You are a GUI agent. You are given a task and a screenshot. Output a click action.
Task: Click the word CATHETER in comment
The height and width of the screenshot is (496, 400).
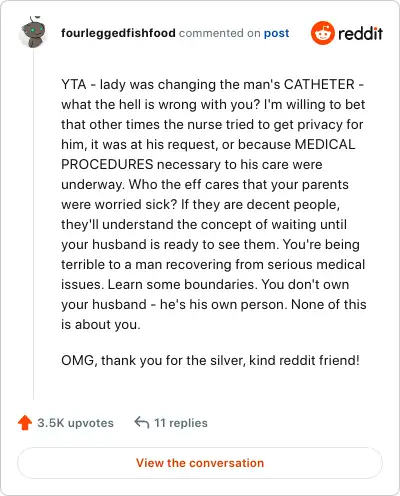319,84
